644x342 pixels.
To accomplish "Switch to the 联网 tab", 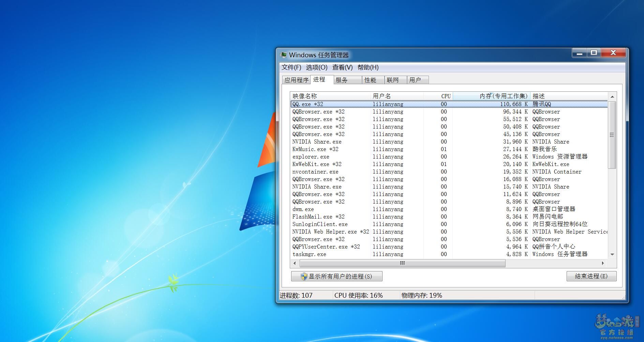I will (395, 80).
